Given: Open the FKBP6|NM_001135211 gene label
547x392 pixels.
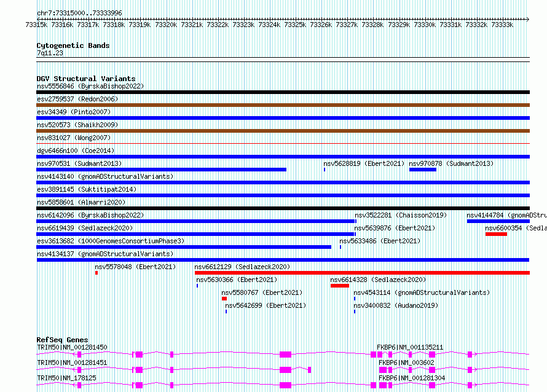Looking at the screenshot, I should (410, 347).
